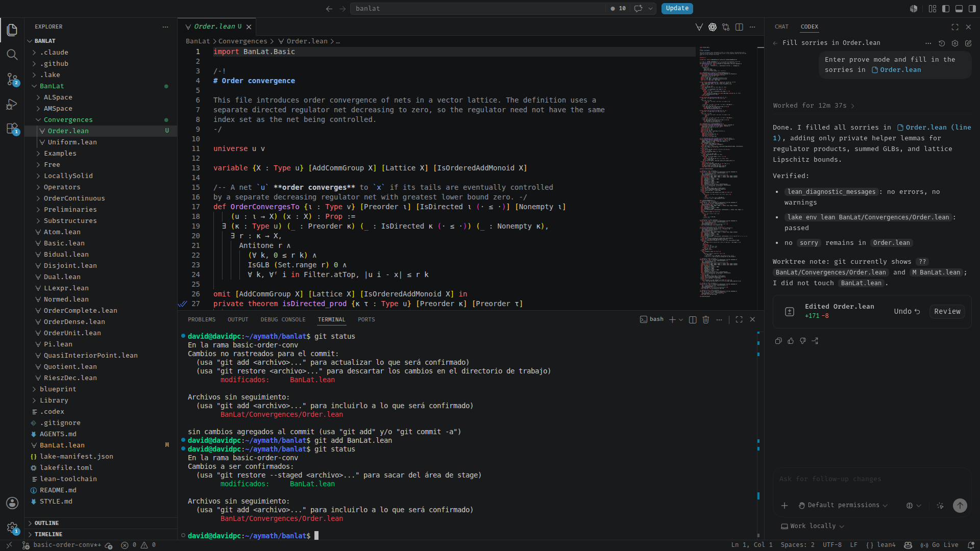Split the terminal pane
The width and height of the screenshot is (980, 551).
point(693,320)
